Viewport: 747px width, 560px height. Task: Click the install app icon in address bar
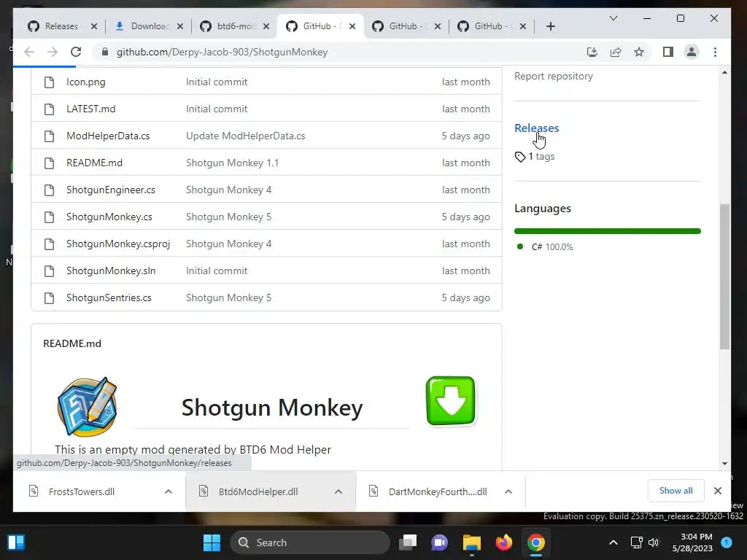coord(592,52)
